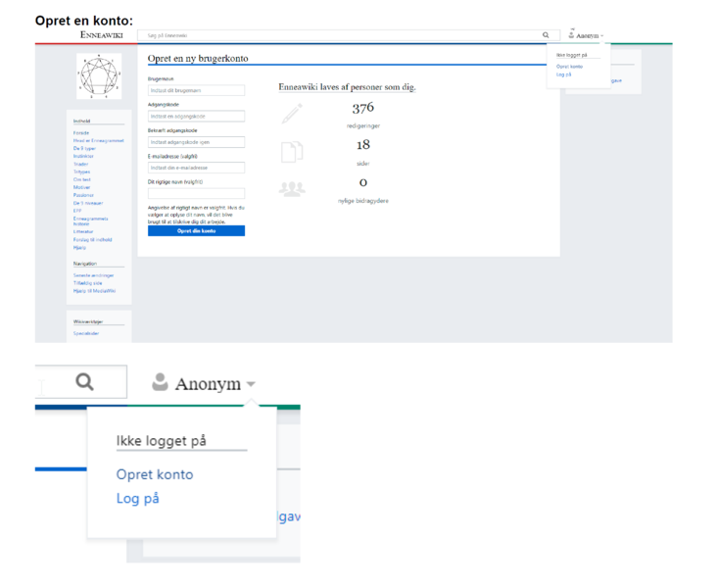The width and height of the screenshot is (718, 588).
Task: Click the people icon next to nylige bidragydere
Action: coord(292,189)
